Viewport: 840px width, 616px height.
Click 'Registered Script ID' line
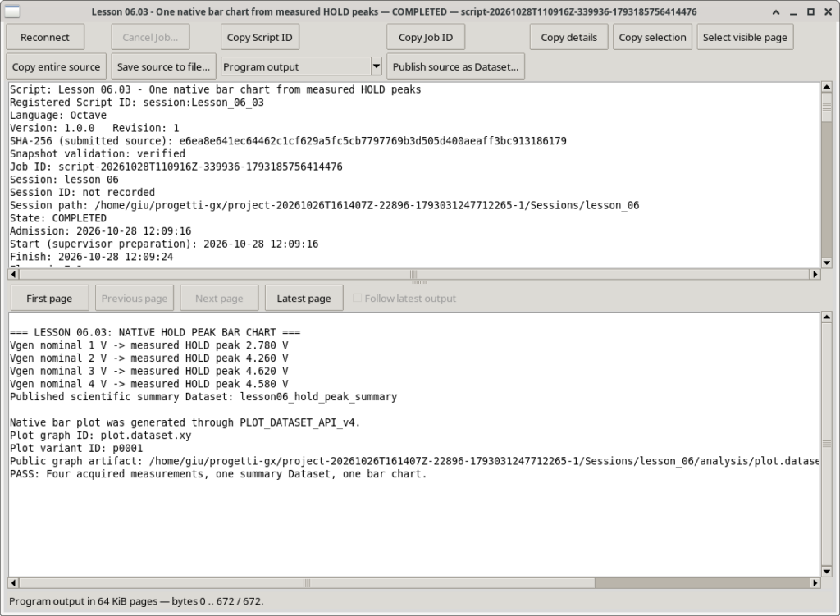137,103
